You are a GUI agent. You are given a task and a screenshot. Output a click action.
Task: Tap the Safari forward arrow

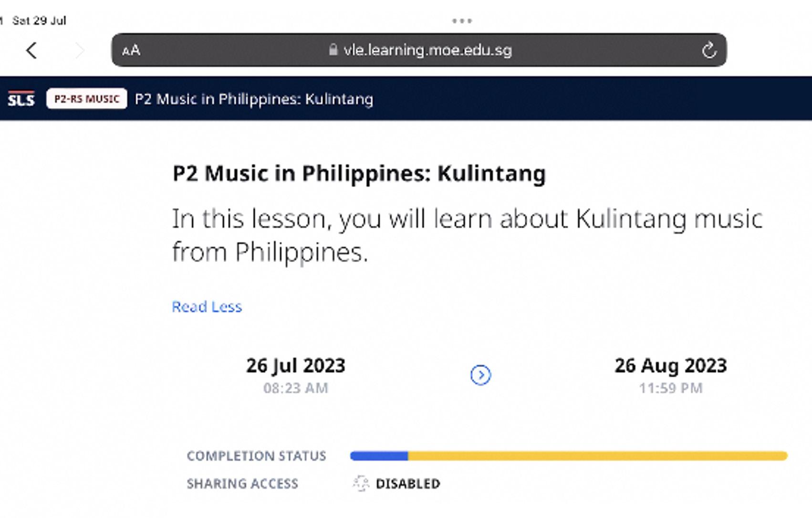(80, 50)
